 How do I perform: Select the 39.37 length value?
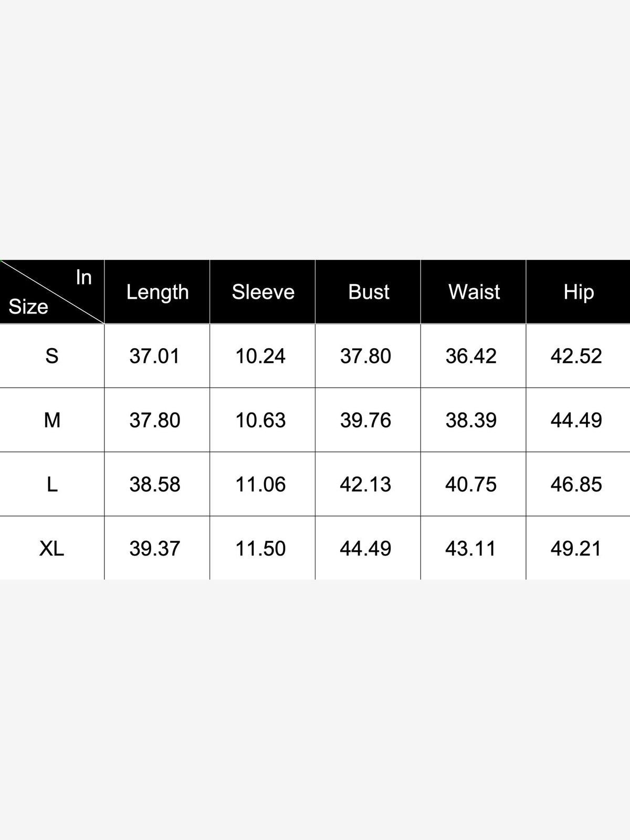155,548
